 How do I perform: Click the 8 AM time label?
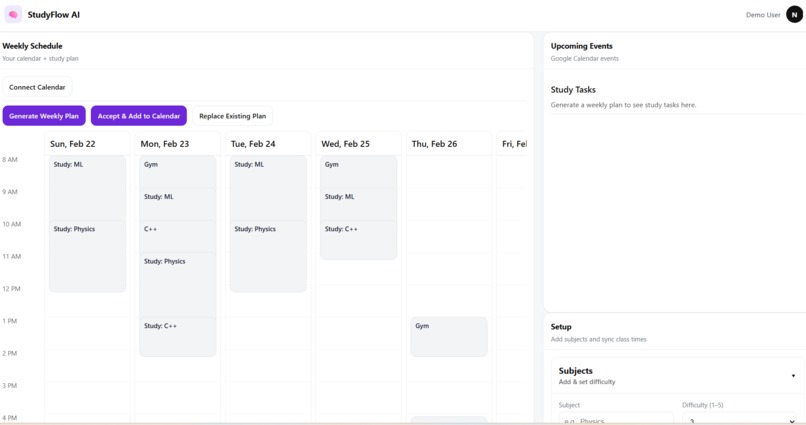pyautogui.click(x=10, y=159)
